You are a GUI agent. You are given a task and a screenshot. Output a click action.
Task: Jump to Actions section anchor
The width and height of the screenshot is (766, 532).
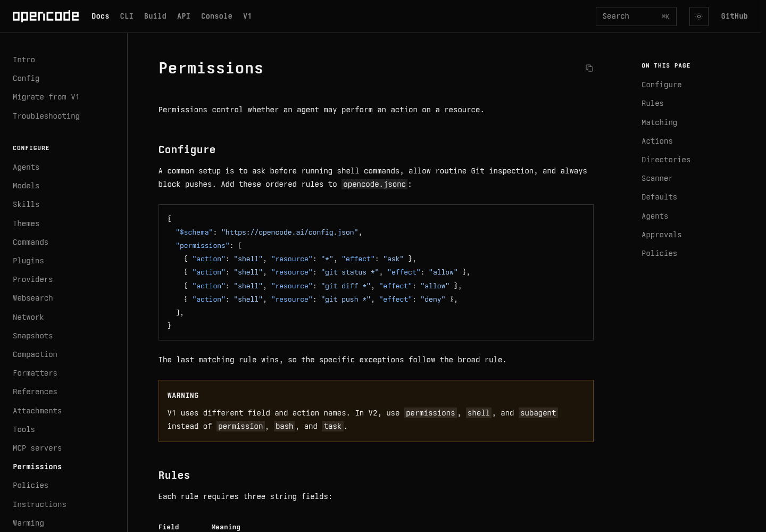click(x=657, y=141)
